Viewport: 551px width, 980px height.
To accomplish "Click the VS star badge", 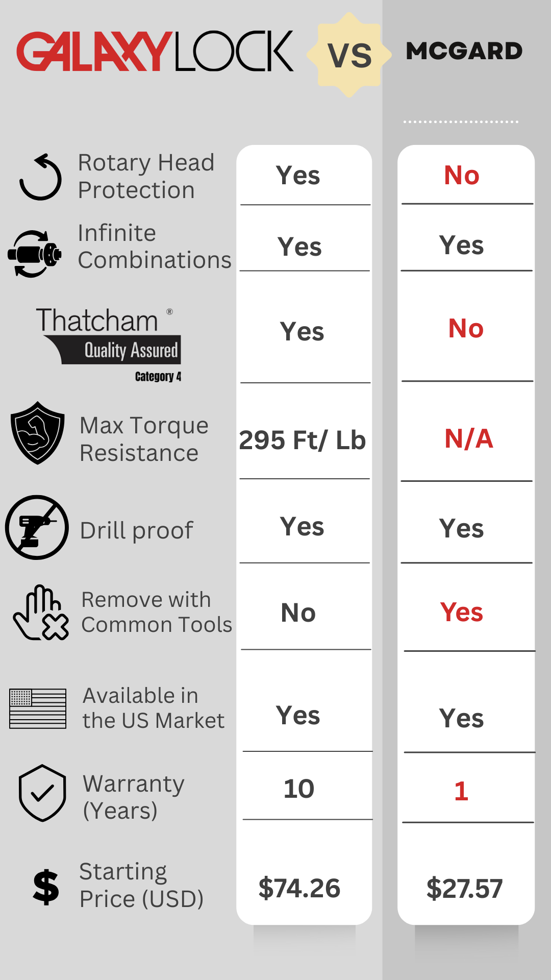I will tap(349, 55).
